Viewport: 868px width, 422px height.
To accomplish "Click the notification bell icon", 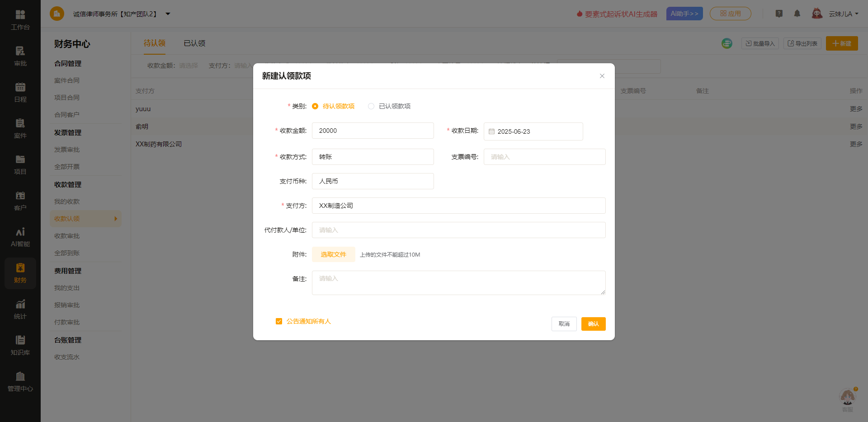I will (x=797, y=14).
